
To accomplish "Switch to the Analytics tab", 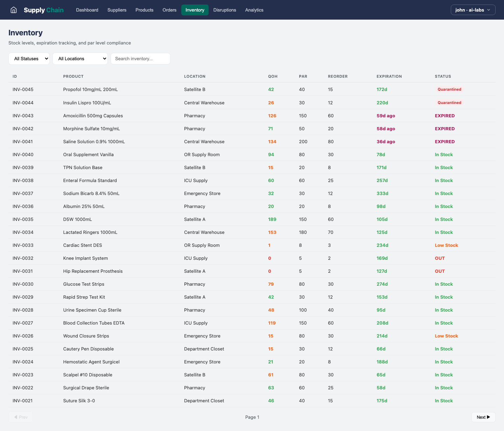I will (x=254, y=10).
